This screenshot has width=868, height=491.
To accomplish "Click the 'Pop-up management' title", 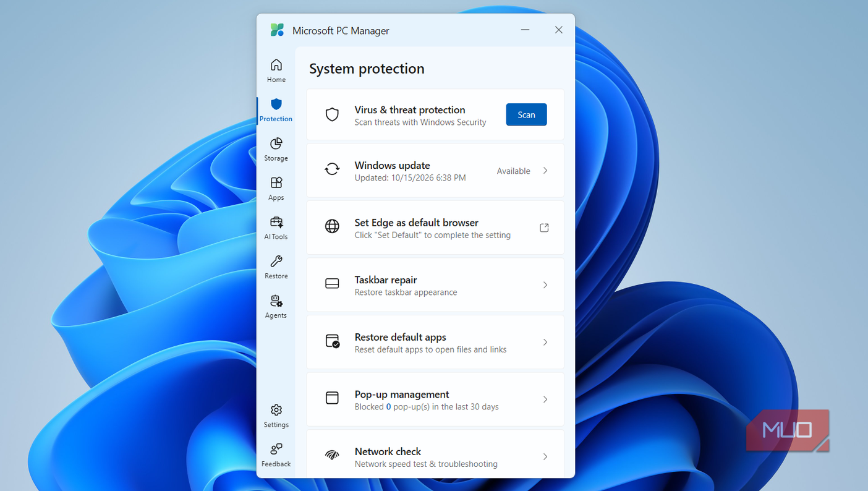I will [402, 394].
